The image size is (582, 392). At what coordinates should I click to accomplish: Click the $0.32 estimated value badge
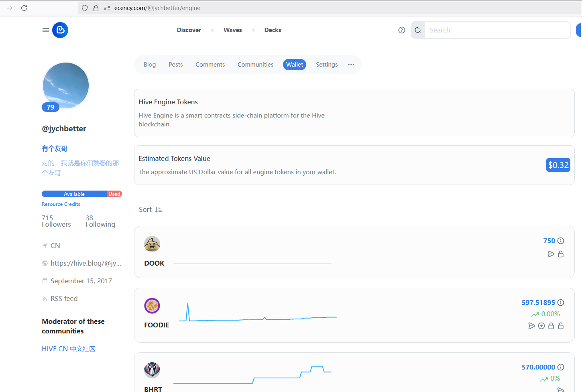pyautogui.click(x=558, y=165)
